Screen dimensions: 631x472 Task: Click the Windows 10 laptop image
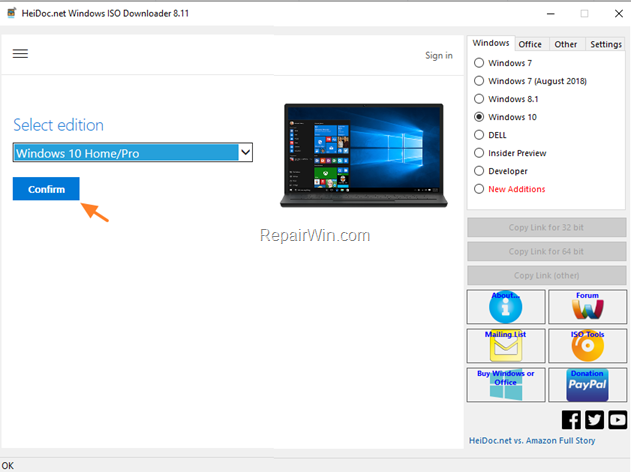pyautogui.click(x=364, y=155)
